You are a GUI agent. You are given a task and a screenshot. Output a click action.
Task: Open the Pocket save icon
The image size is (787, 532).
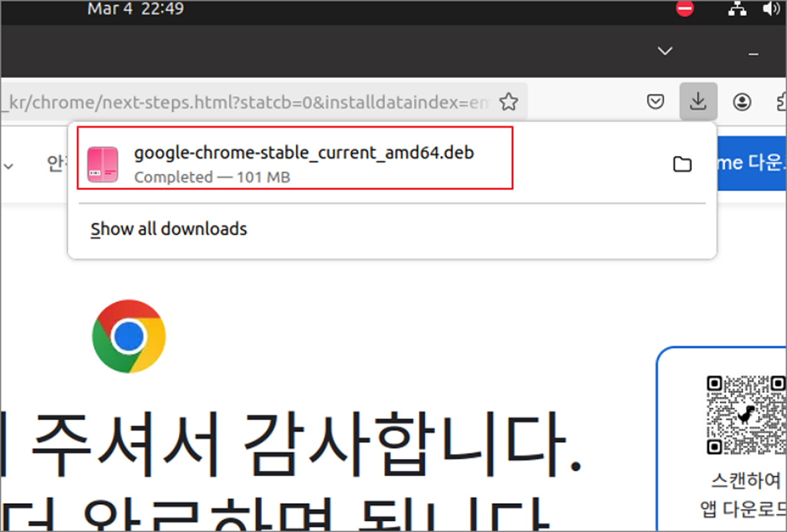(656, 102)
